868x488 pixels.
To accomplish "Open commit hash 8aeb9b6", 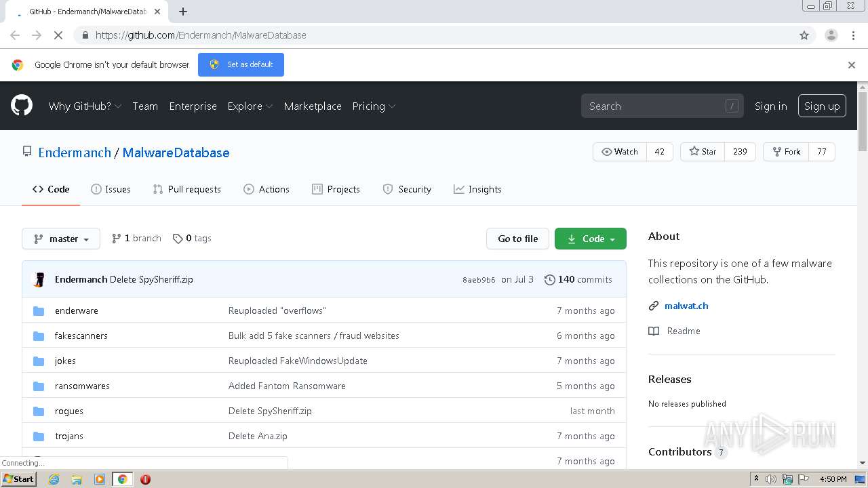I will (x=479, y=280).
